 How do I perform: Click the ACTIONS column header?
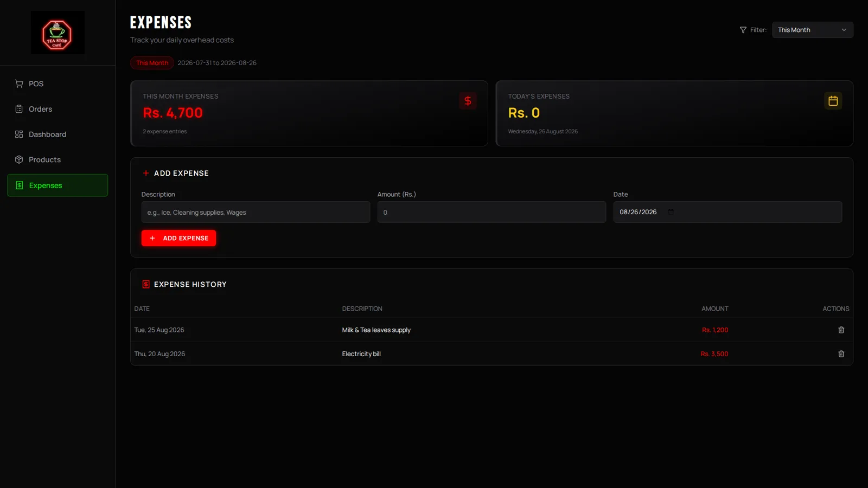[836, 309]
